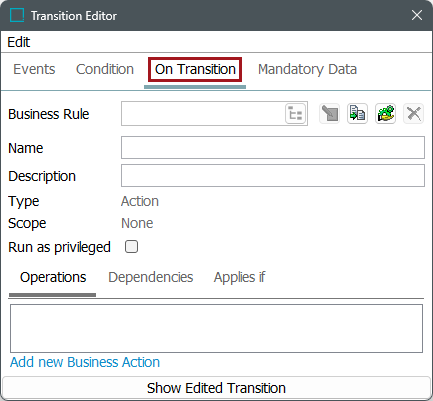Screen dimensions: 433x401
Task: Select the On Transition tab
Action: (195, 69)
